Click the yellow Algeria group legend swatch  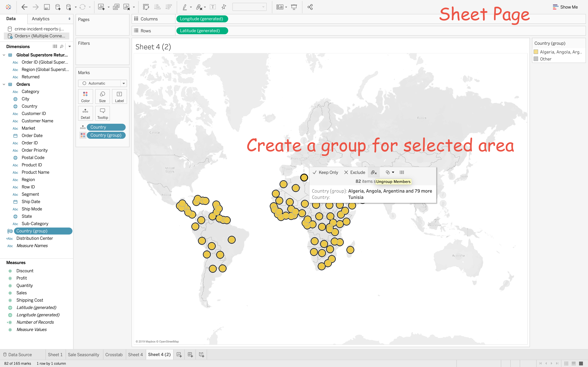pyautogui.click(x=536, y=52)
